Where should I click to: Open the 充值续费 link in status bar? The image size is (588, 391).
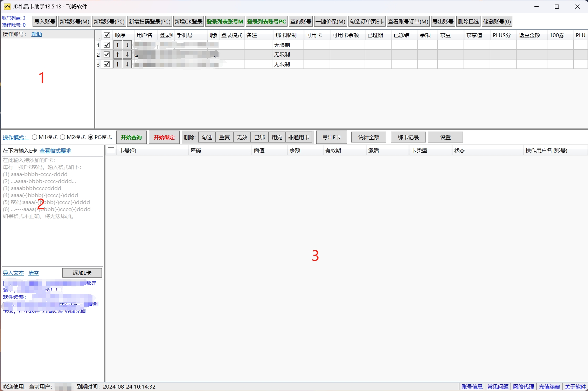549,387
